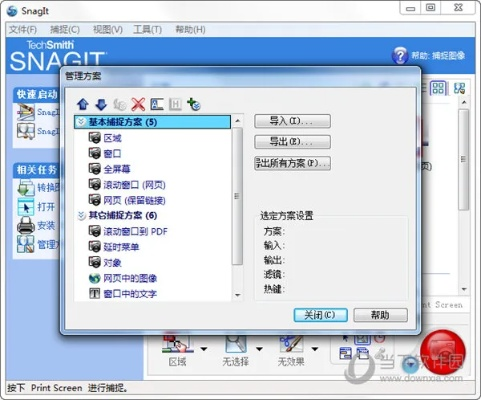The width and height of the screenshot is (481, 400).
Task: Click the profile list scrollbar thumb
Action: [237, 196]
